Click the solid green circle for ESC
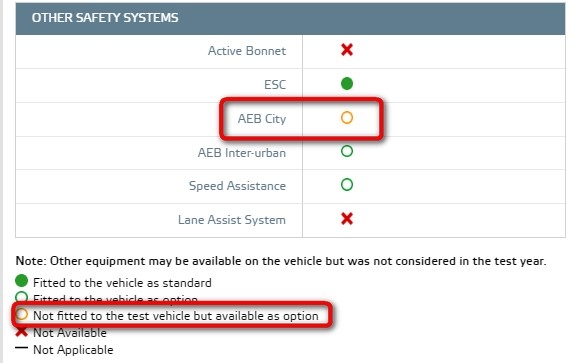Viewport: 578px width, 363px height. [347, 84]
